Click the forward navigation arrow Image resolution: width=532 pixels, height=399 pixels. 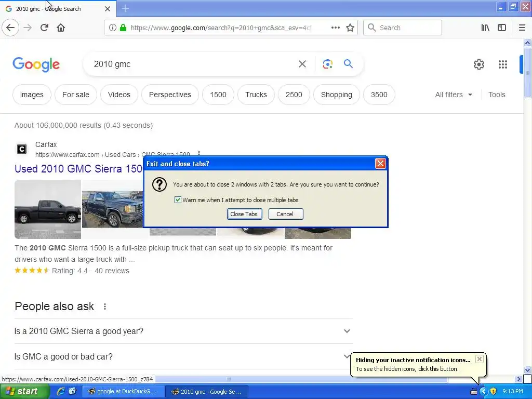(28, 28)
